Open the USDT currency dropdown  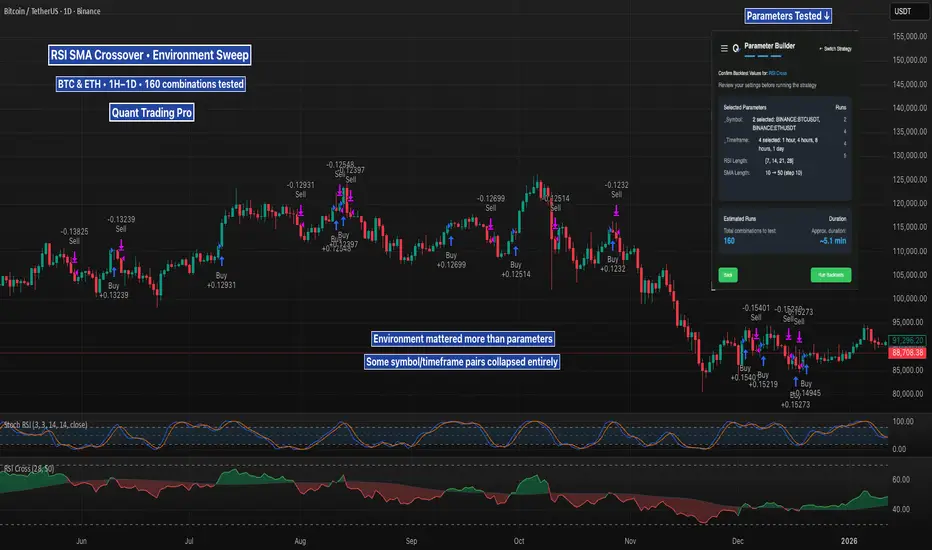[909, 11]
